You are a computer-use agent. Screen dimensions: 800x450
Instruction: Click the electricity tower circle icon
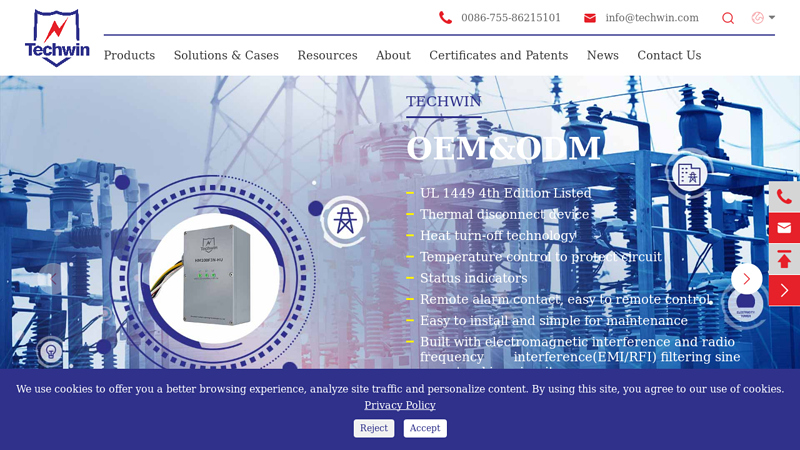(x=745, y=306)
